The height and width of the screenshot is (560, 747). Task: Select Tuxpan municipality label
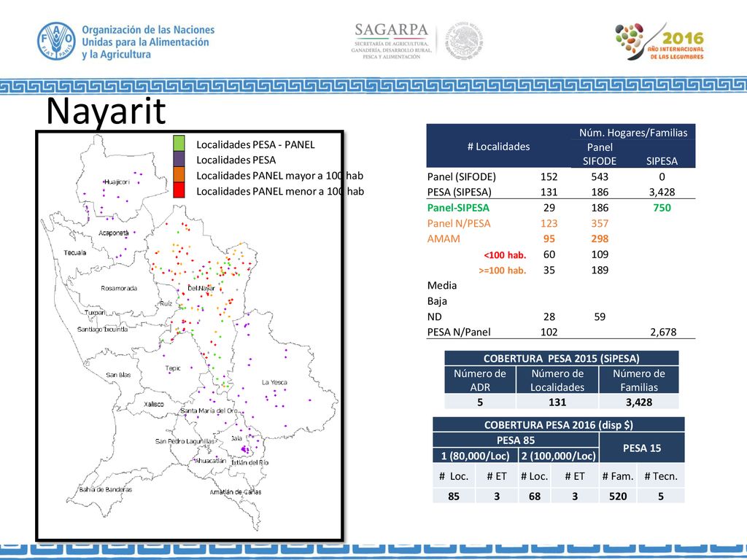click(95, 313)
